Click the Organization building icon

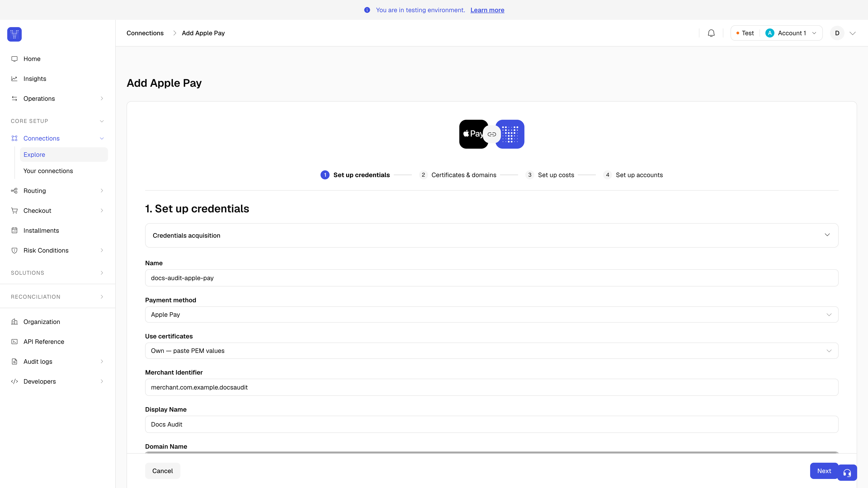pos(14,322)
